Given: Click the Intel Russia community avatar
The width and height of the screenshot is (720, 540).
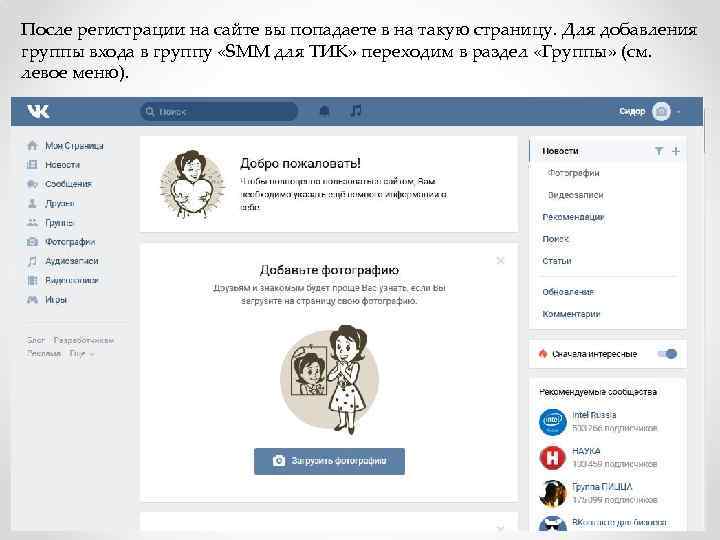Looking at the screenshot, I should pos(552,422).
